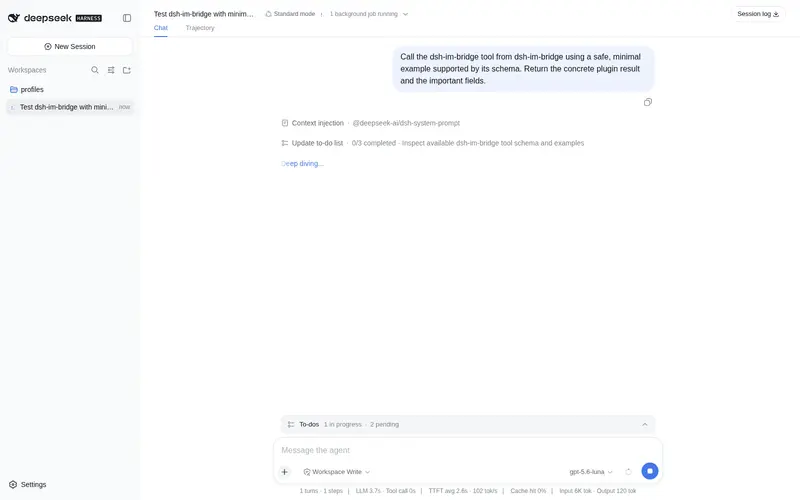Click the To-dos list icon
Viewport: 800px width, 500px height.
291,424
